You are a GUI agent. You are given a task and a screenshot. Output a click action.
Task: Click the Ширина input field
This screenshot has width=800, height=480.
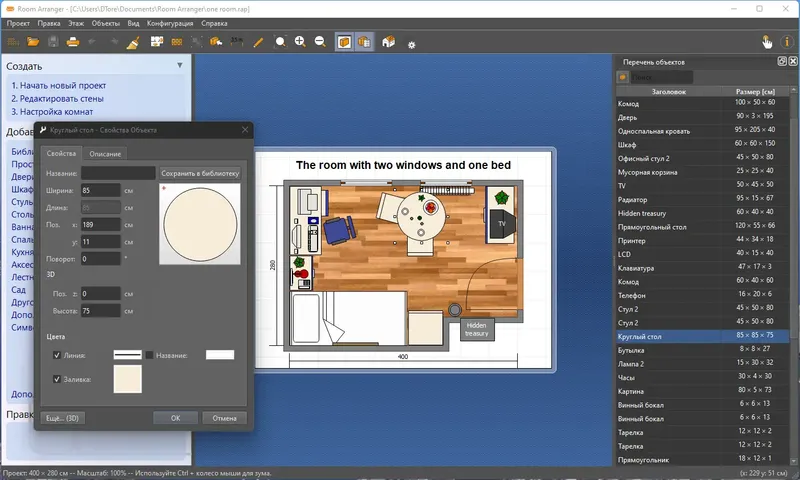[x=101, y=190]
